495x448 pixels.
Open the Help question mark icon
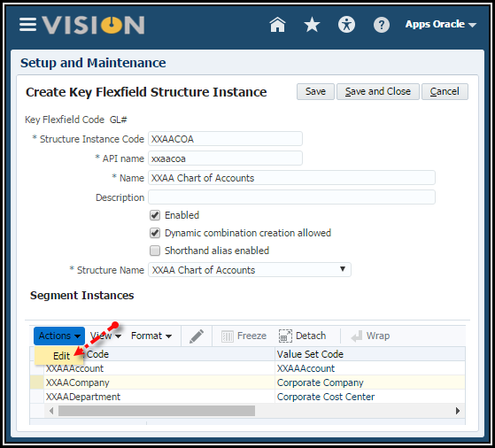pyautogui.click(x=382, y=25)
